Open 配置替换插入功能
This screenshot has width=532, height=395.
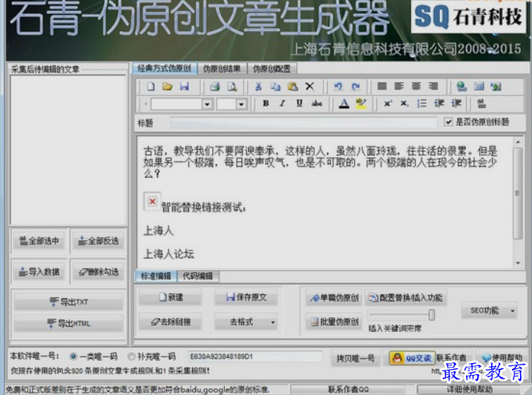click(406, 298)
